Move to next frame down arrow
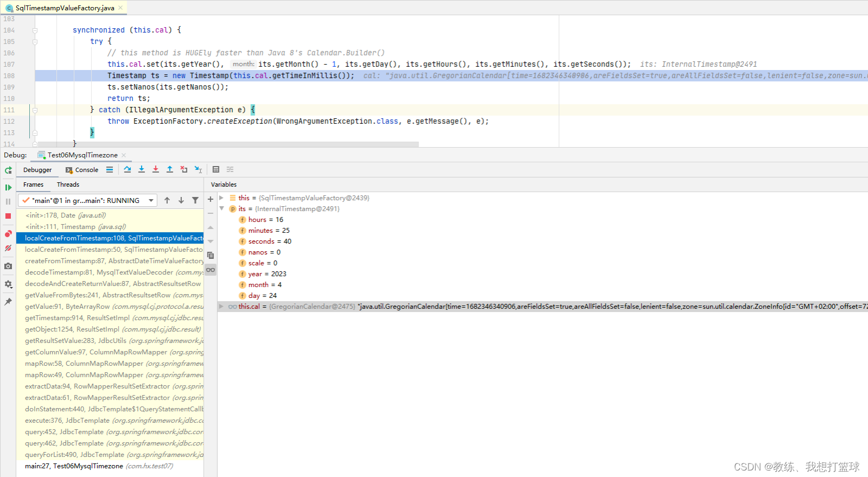Image resolution: width=868 pixels, height=477 pixels. coord(181,200)
